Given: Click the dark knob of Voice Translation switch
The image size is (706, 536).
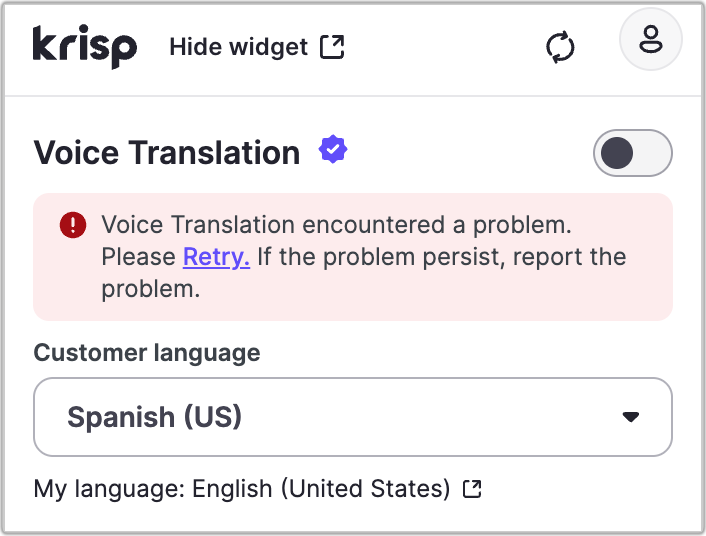Looking at the screenshot, I should pyautogui.click(x=617, y=153).
